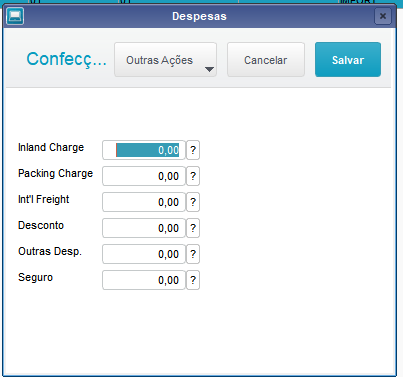Viewport: 403px width, 377px height.
Task: Close the Despesas dialog
Action: (x=383, y=16)
